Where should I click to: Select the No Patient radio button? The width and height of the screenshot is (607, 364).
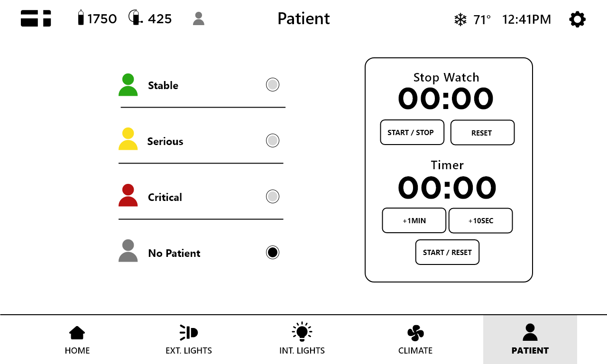(273, 253)
